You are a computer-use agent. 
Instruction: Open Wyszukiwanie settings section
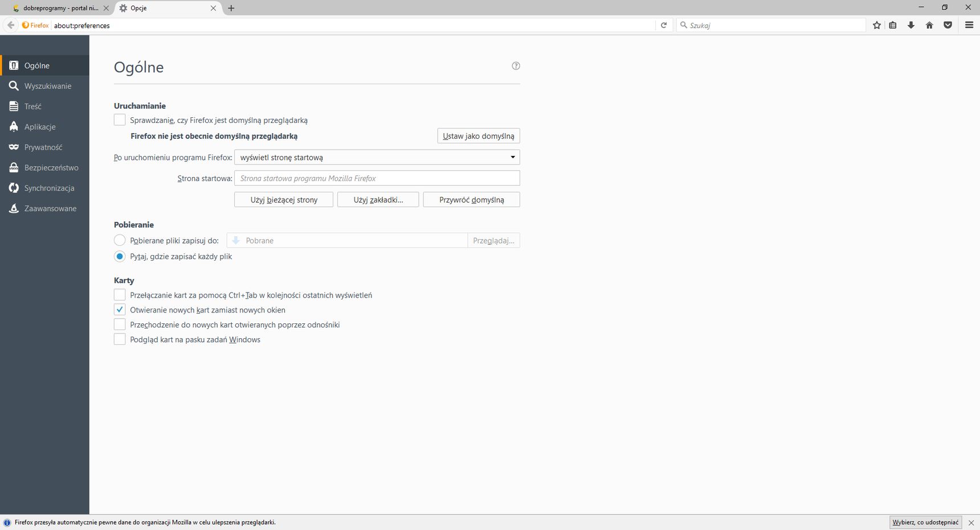pyautogui.click(x=44, y=86)
